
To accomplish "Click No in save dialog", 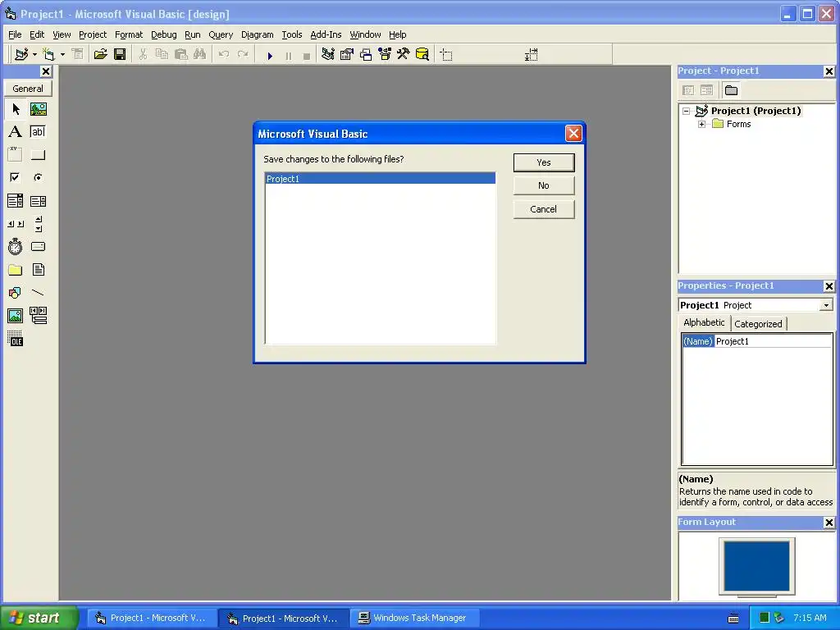I will pos(544,185).
